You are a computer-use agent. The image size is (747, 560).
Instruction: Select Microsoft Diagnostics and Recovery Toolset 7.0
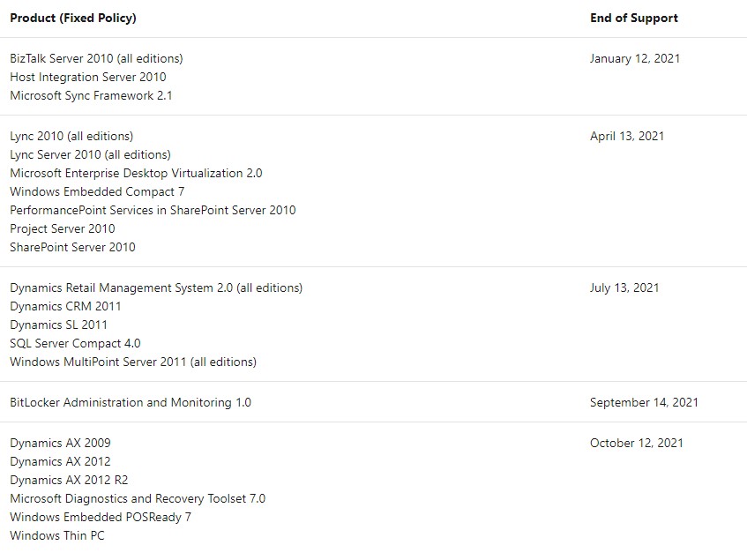pos(138,498)
